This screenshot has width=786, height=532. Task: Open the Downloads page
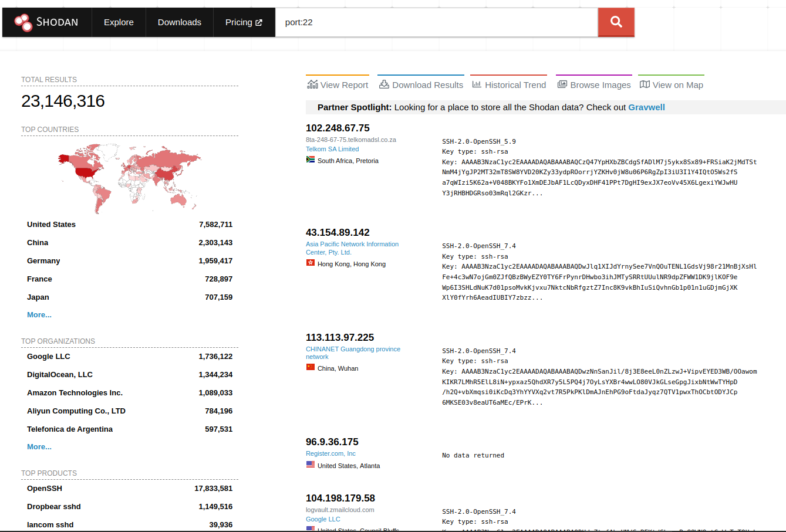pyautogui.click(x=179, y=22)
